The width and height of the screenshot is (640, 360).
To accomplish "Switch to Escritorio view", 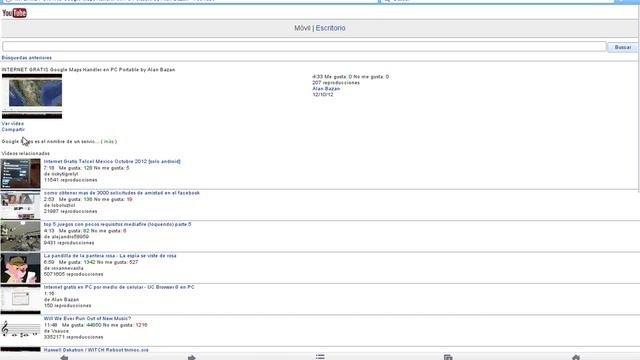I will 330,28.
